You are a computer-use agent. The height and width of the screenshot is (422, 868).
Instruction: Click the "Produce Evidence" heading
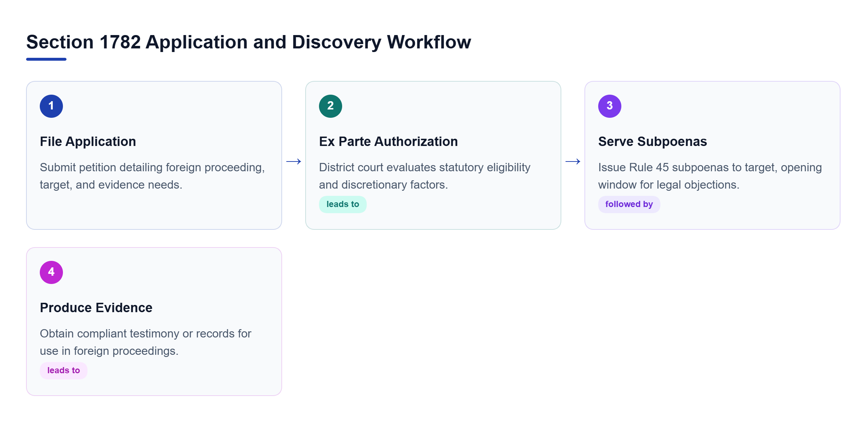coord(96,308)
